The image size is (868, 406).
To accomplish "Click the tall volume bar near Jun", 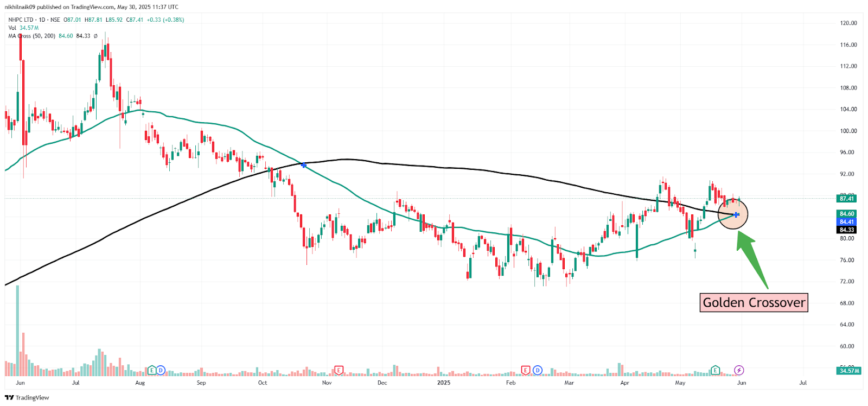I will click(18, 331).
